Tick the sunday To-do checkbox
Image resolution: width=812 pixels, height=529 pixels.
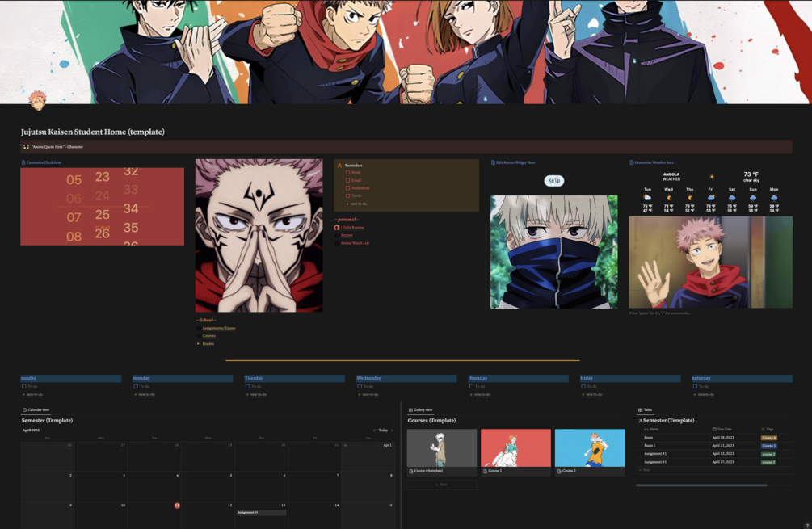coord(23,386)
